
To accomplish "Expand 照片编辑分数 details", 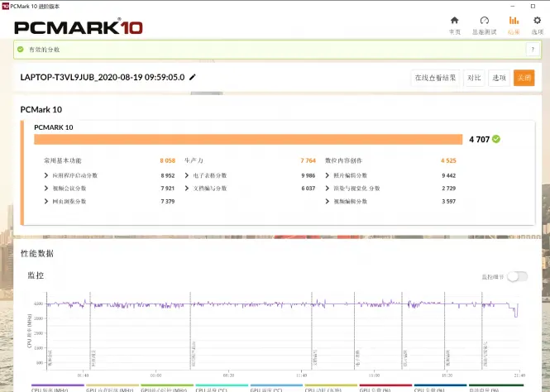I will click(328, 175).
